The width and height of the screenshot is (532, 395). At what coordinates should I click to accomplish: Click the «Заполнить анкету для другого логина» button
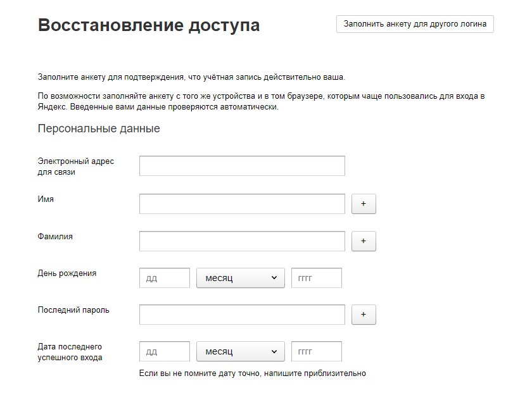tap(415, 24)
